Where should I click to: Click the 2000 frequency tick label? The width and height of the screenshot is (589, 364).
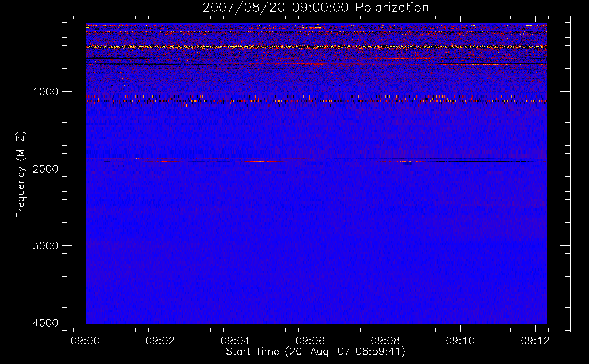tap(46, 169)
